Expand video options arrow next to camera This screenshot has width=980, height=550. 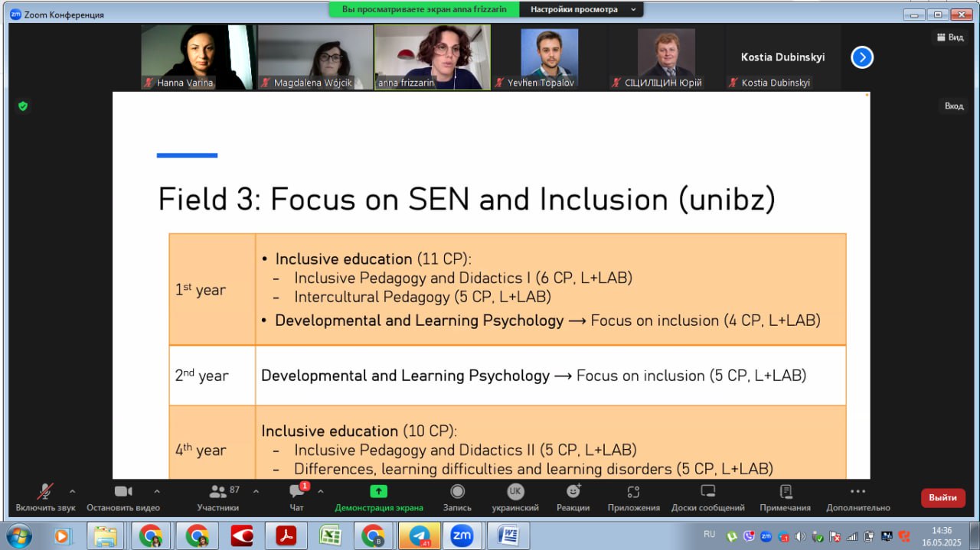[x=157, y=491]
